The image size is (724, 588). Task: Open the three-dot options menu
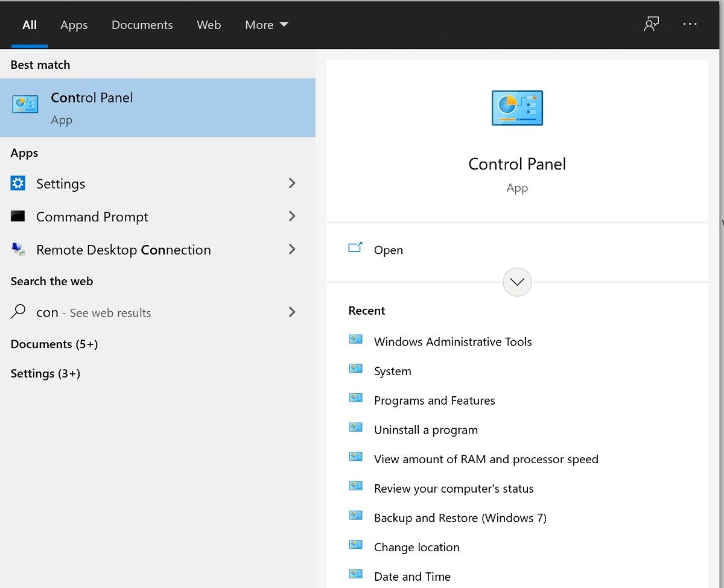click(690, 24)
